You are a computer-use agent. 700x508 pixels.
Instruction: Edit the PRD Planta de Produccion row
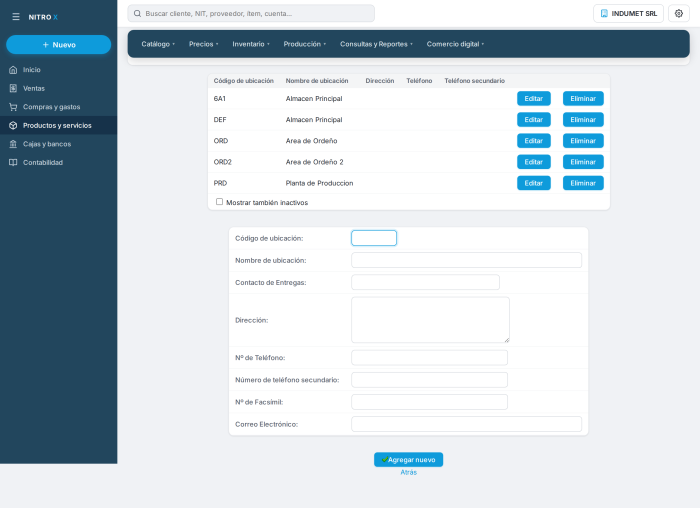click(x=533, y=183)
